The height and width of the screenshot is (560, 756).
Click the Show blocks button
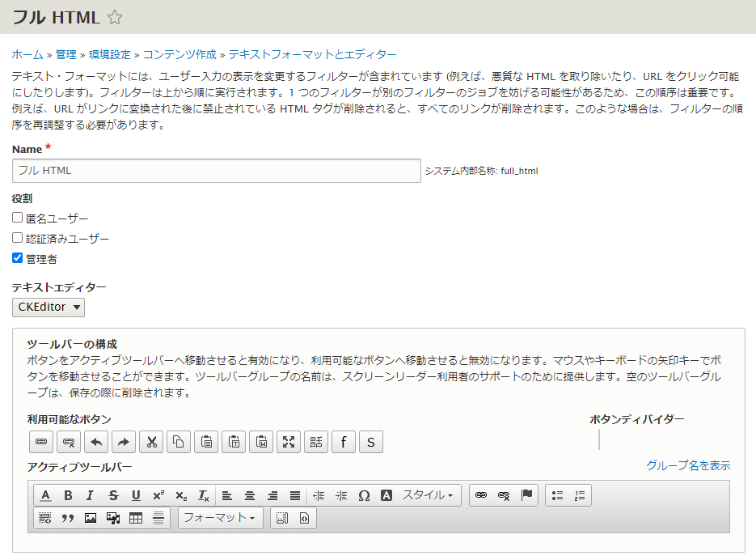pyautogui.click(x=282, y=518)
